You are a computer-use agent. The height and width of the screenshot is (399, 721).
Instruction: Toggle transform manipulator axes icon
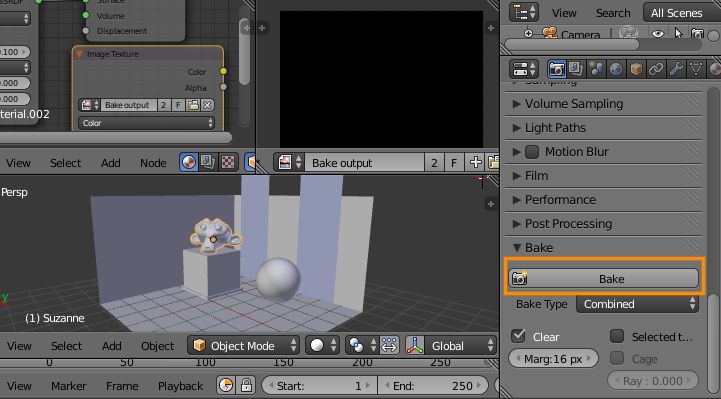pos(415,345)
